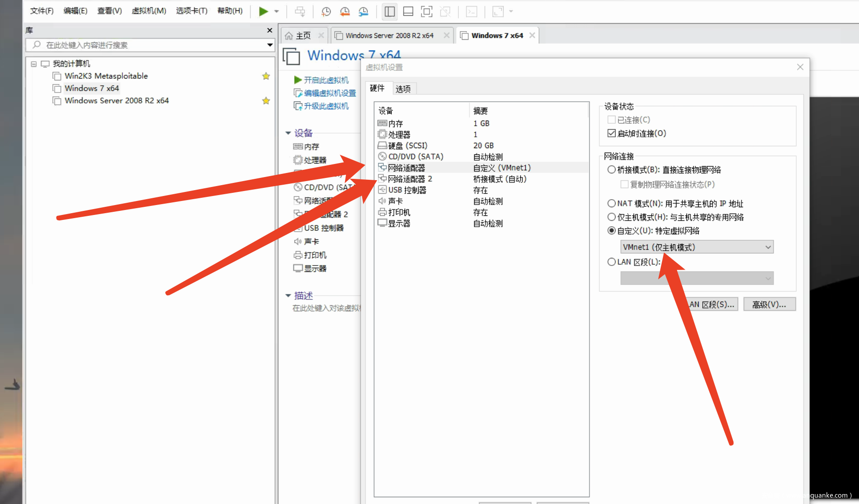Image resolution: width=859 pixels, height=504 pixels.
Task: Choose the 桥接模式 radio option
Action: tap(612, 170)
